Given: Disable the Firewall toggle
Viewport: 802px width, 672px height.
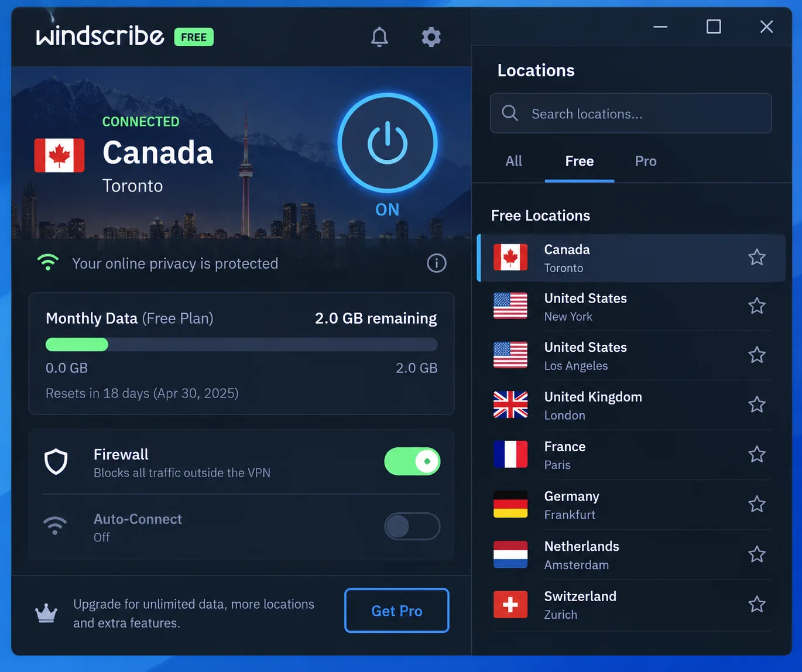Looking at the screenshot, I should [412, 461].
